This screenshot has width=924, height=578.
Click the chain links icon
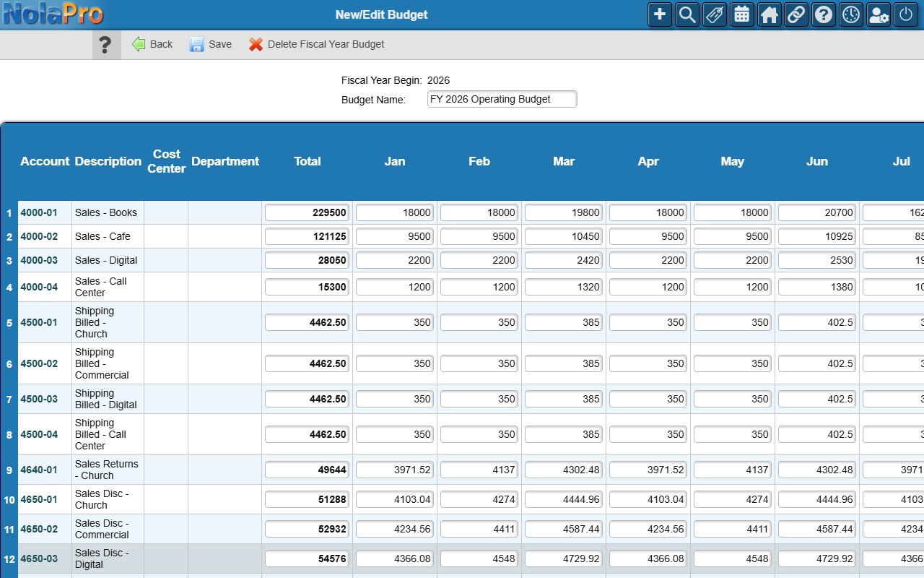pos(796,14)
